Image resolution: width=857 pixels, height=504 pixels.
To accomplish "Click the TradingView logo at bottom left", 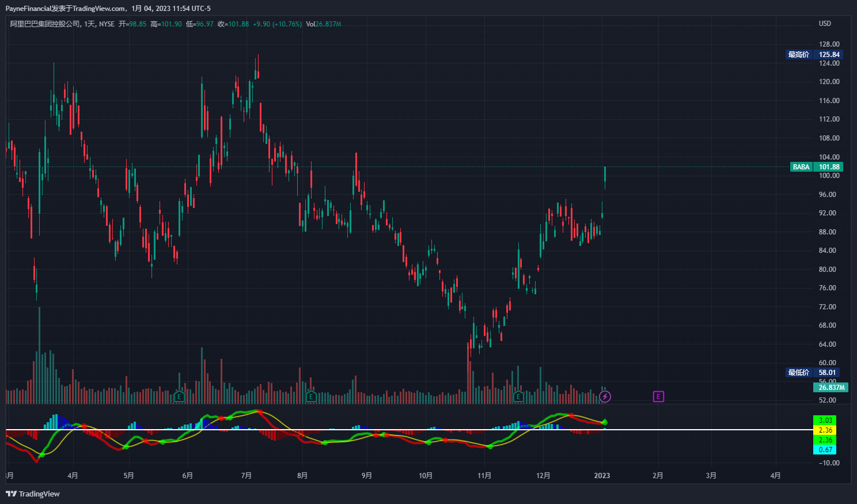I will [x=33, y=494].
